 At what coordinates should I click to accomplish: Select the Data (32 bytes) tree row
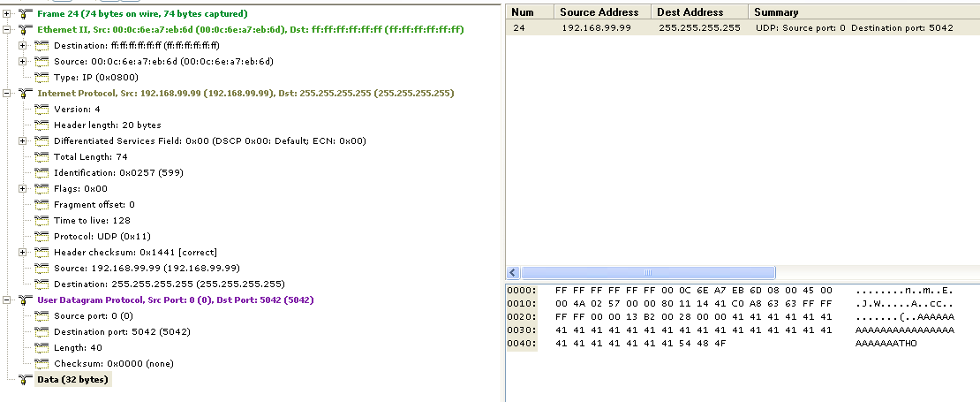pyautogui.click(x=72, y=380)
